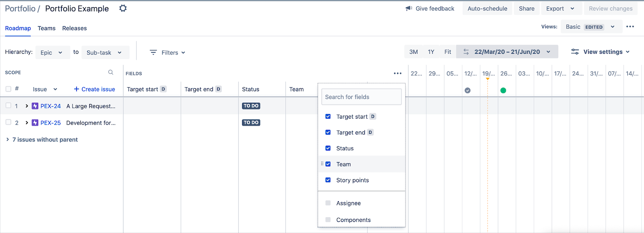Click the Target end column header
This screenshot has width=644, height=233.
point(203,89)
